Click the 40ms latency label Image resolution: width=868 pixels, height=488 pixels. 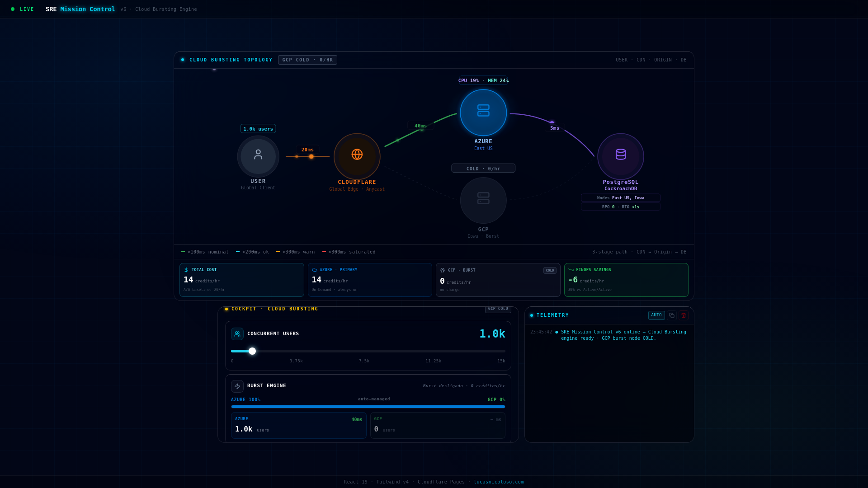[420, 126]
